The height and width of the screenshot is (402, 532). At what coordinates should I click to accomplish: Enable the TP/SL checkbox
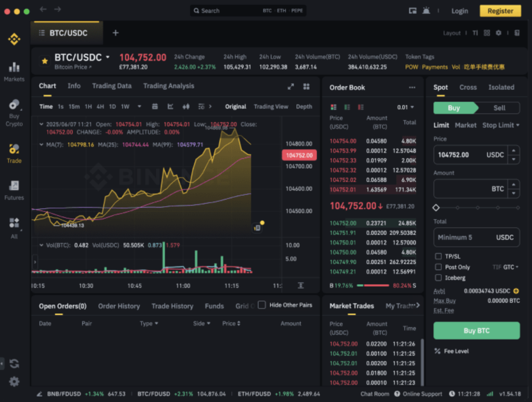pyautogui.click(x=438, y=257)
